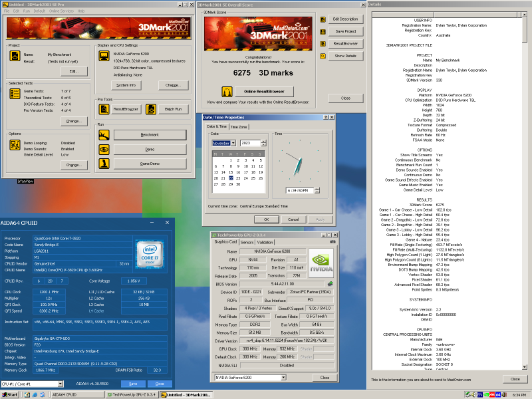This screenshot has height=399, width=532.
Task: Click Edit button in the Project section
Action: point(74,71)
